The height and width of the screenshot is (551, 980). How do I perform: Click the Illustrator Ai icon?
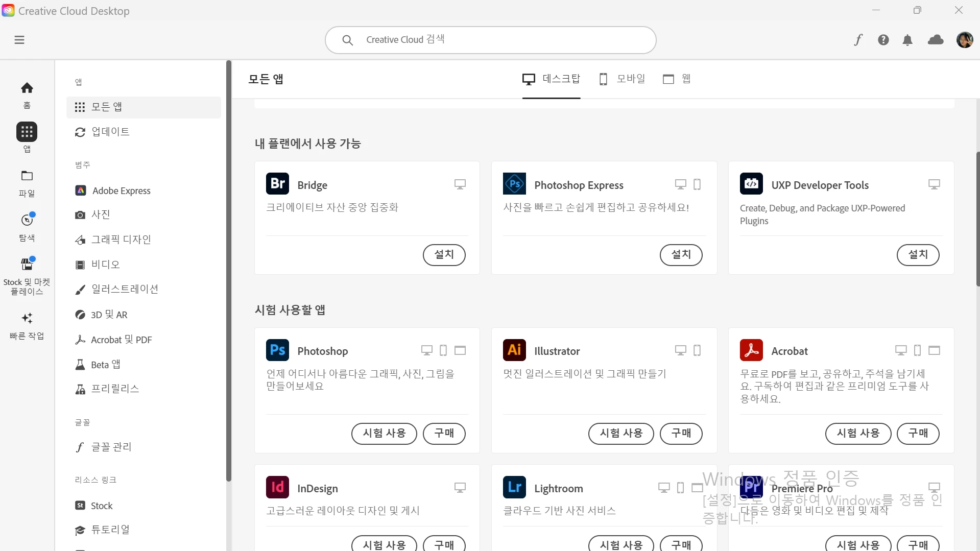[514, 350]
